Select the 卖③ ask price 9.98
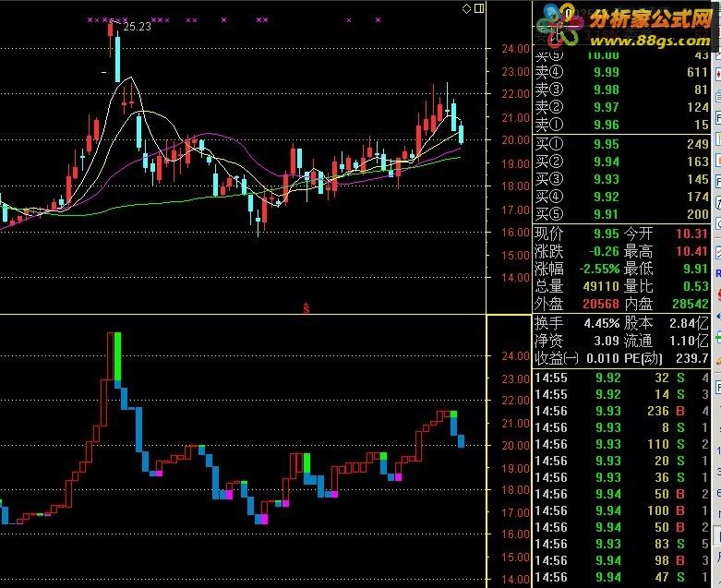This screenshot has width=721, height=588. (x=606, y=90)
